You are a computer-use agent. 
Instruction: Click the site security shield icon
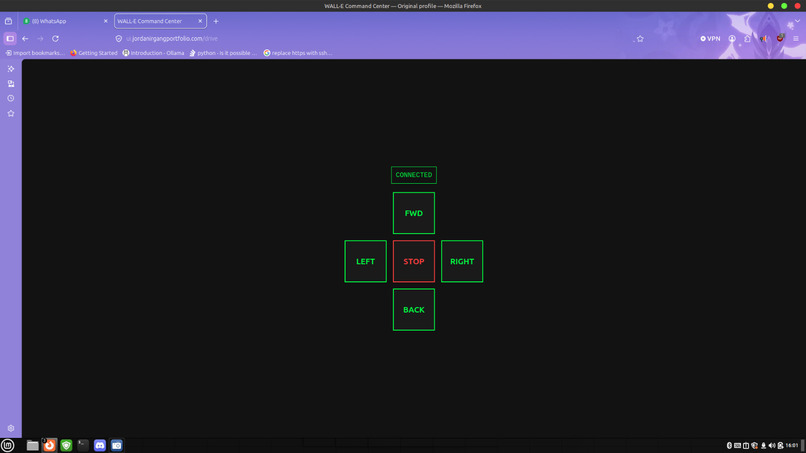click(x=119, y=39)
